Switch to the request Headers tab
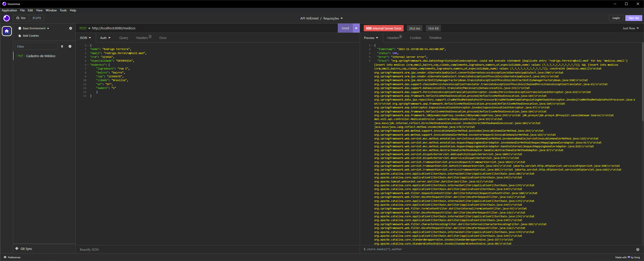This screenshot has width=644, height=261. click(x=143, y=38)
